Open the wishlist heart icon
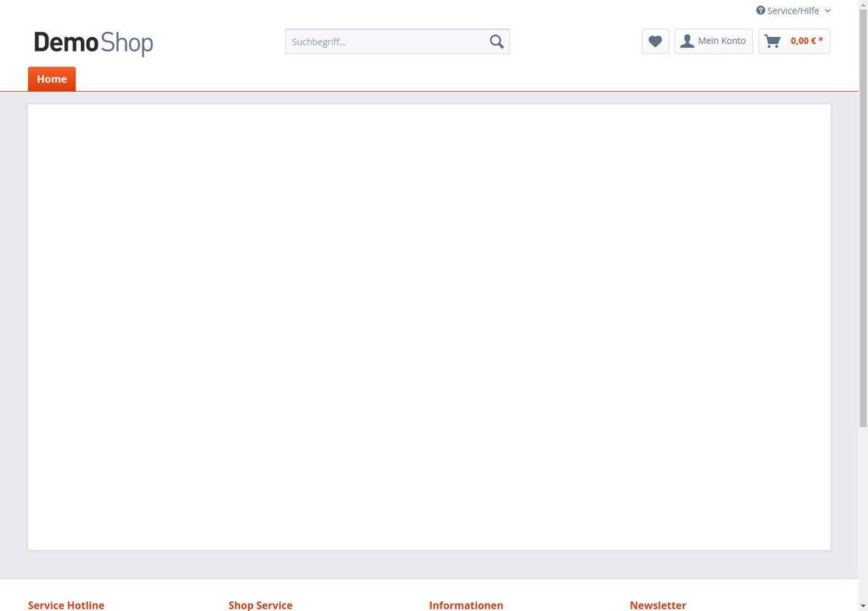The image size is (868, 611). click(655, 41)
